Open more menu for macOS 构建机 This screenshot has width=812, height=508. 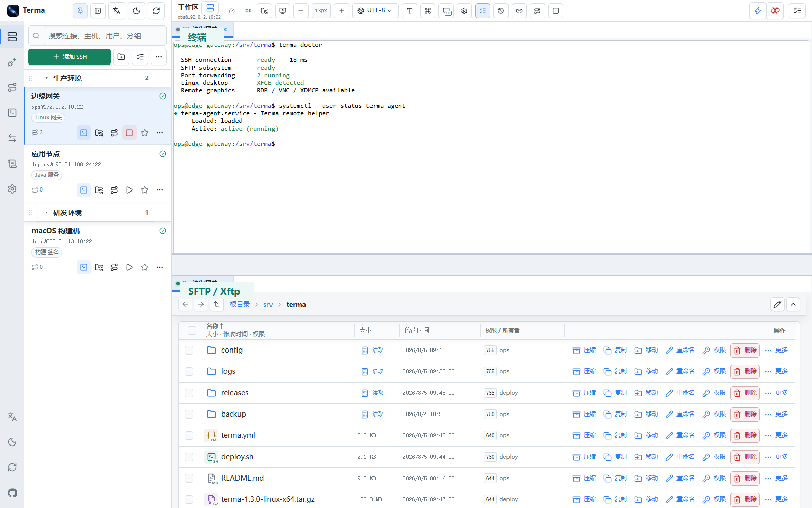pos(160,267)
